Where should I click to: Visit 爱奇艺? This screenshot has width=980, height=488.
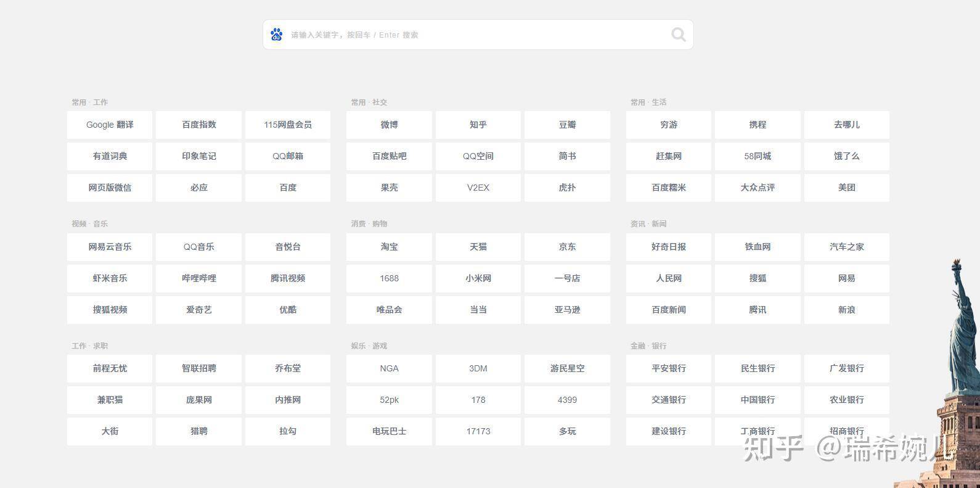pyautogui.click(x=198, y=310)
